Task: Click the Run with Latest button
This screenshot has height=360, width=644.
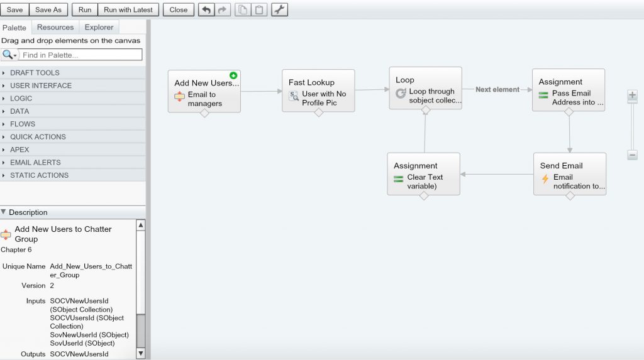Action: tap(128, 10)
